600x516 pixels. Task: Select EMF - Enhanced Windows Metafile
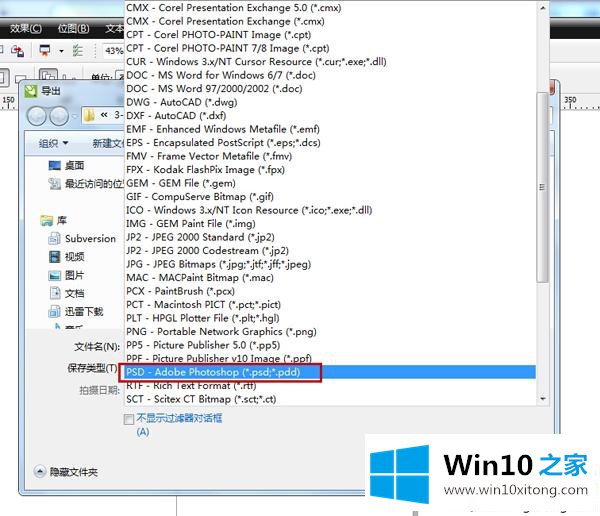(331, 129)
